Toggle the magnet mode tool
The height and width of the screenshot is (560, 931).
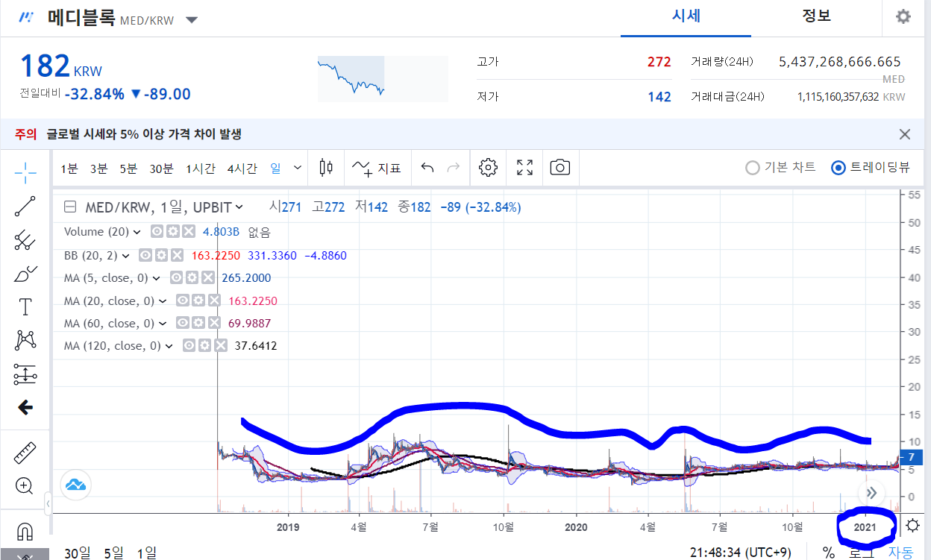(25, 532)
